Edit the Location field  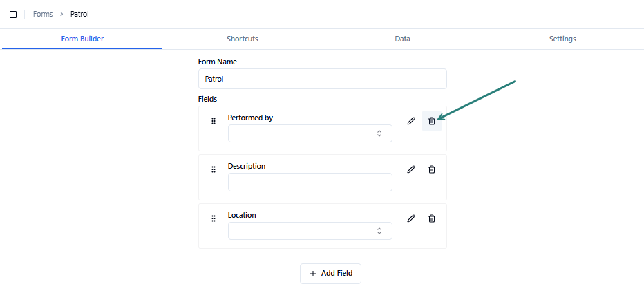click(x=411, y=218)
